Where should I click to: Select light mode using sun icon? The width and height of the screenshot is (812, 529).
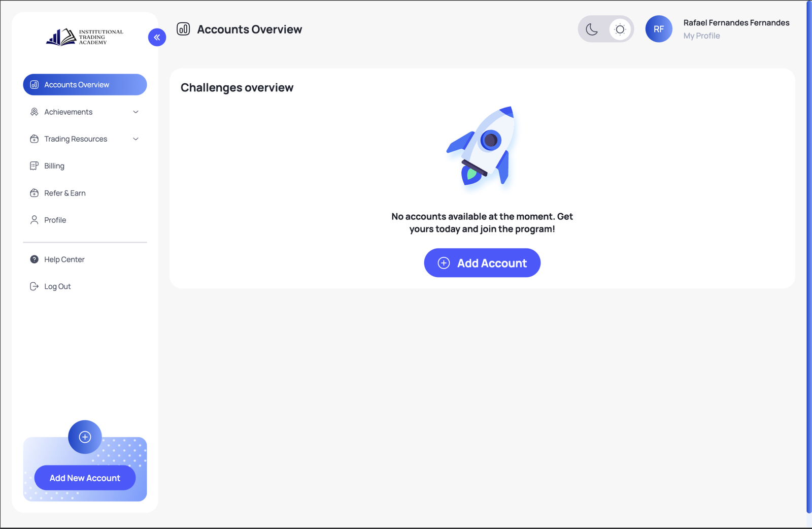(x=620, y=29)
